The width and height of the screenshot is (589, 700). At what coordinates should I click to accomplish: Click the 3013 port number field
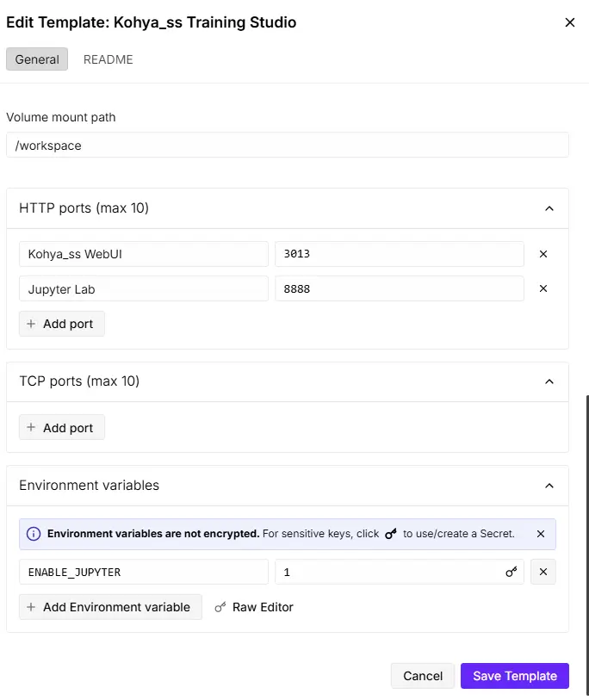click(399, 254)
